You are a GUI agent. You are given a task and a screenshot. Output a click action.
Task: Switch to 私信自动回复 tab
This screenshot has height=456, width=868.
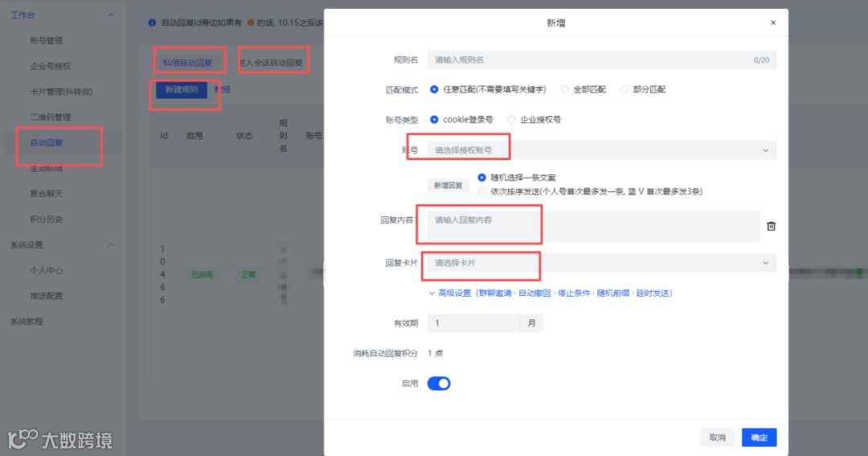pos(187,62)
